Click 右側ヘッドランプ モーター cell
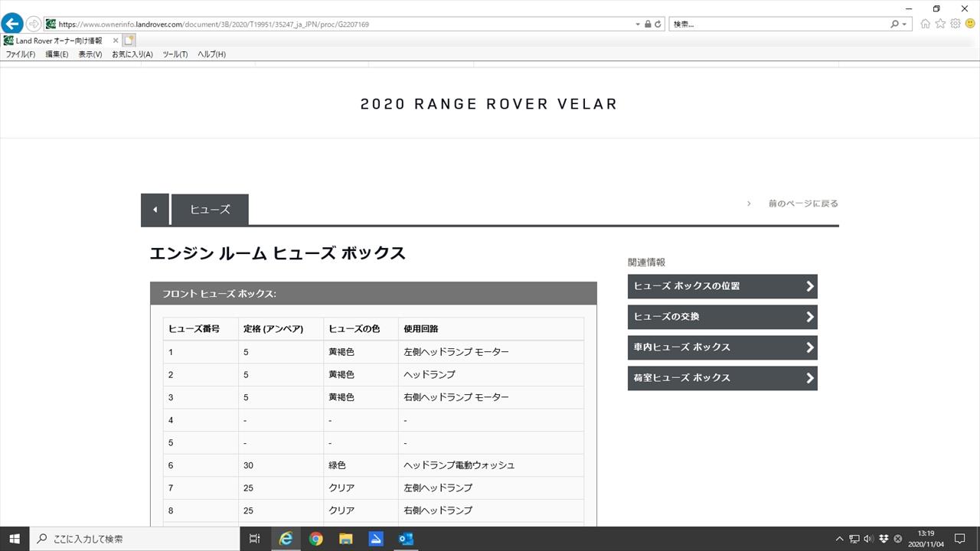Screen dimensions: 980x551 (491, 397)
